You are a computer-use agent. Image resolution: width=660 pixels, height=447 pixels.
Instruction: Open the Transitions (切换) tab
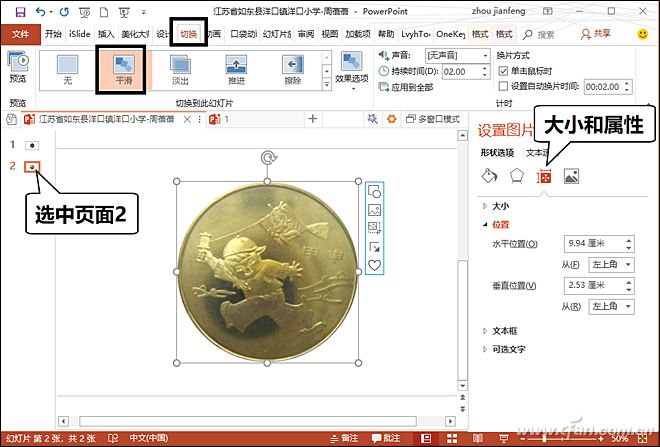pyautogui.click(x=189, y=34)
